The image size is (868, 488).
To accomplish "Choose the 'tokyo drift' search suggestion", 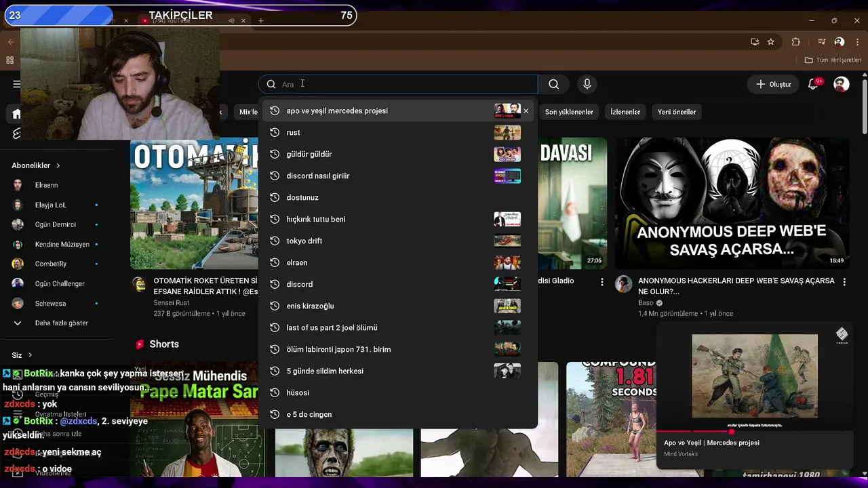I will pyautogui.click(x=398, y=241).
